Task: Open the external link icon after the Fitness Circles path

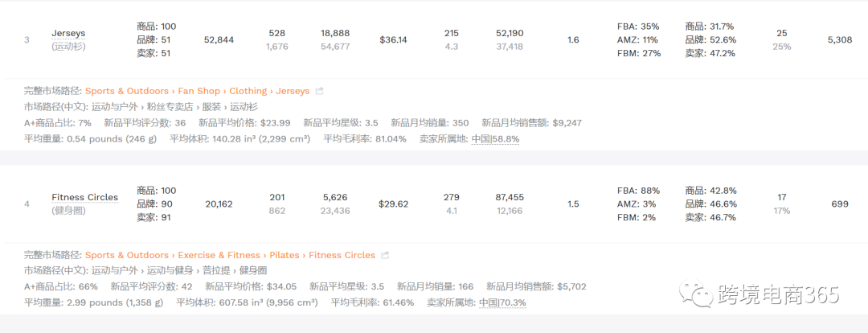Action: 385,256
